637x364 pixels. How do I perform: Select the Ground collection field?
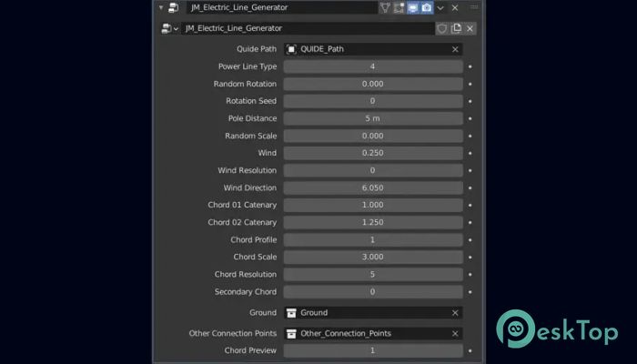[x=373, y=313]
